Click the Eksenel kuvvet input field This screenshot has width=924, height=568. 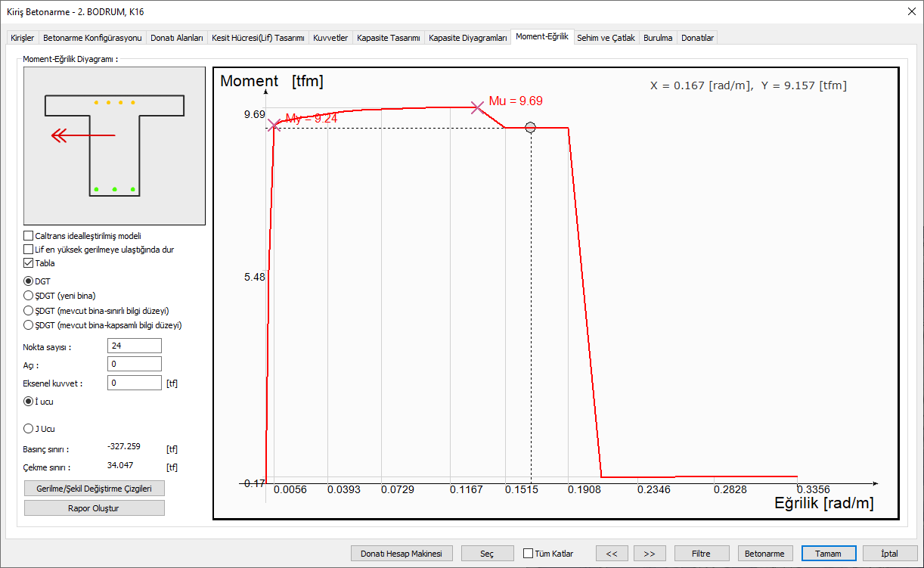tap(135, 383)
